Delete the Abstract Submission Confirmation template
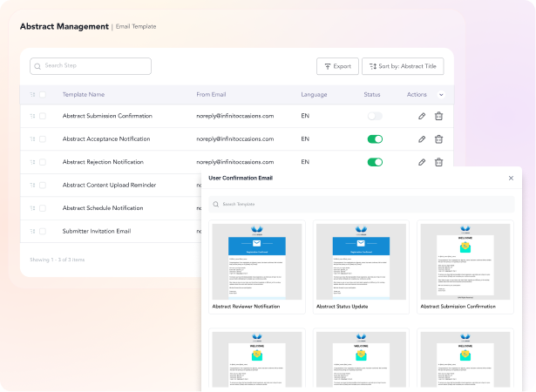This screenshot has width=536, height=392. pyautogui.click(x=438, y=116)
